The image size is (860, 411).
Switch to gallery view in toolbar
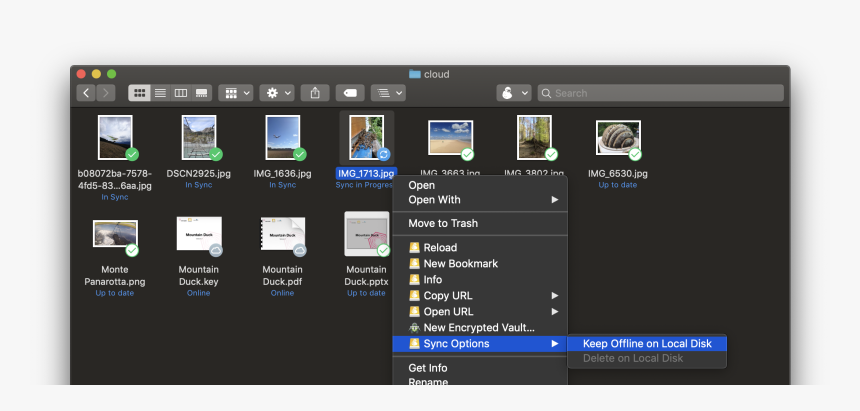(202, 93)
